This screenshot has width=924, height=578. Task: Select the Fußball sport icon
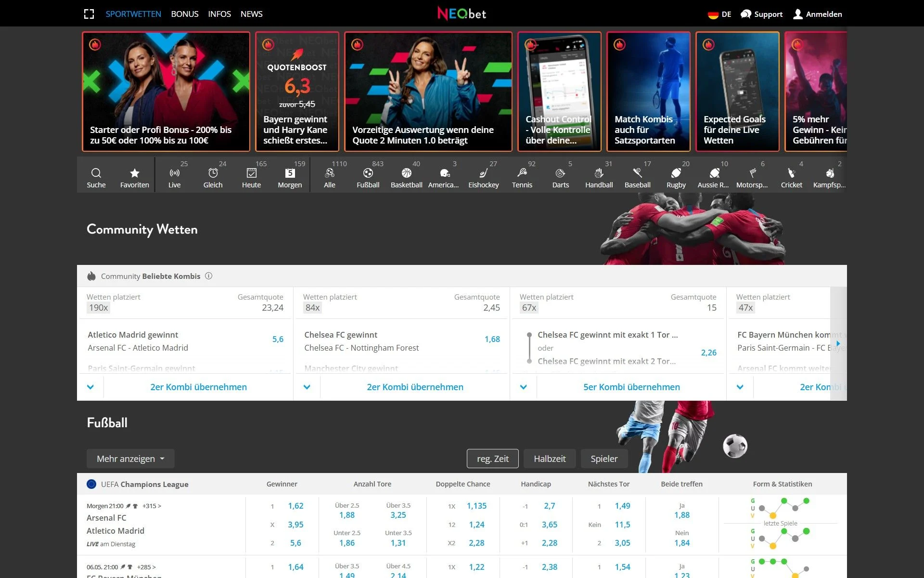point(368,173)
